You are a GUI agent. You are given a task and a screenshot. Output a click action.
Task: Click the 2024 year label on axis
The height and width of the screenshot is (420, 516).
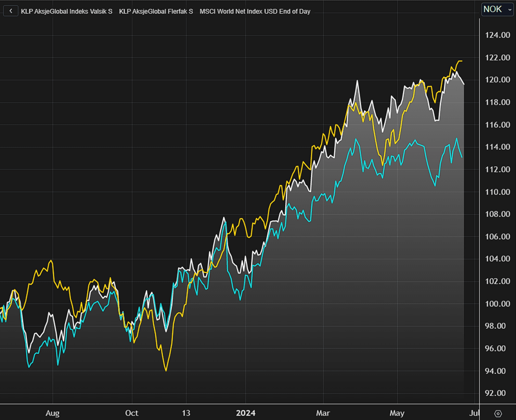[x=246, y=413]
